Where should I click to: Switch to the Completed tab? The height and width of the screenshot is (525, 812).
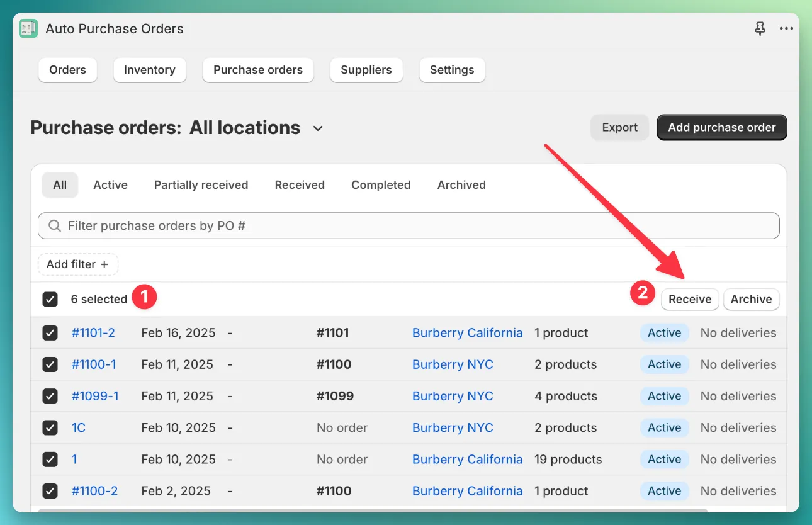(381, 185)
